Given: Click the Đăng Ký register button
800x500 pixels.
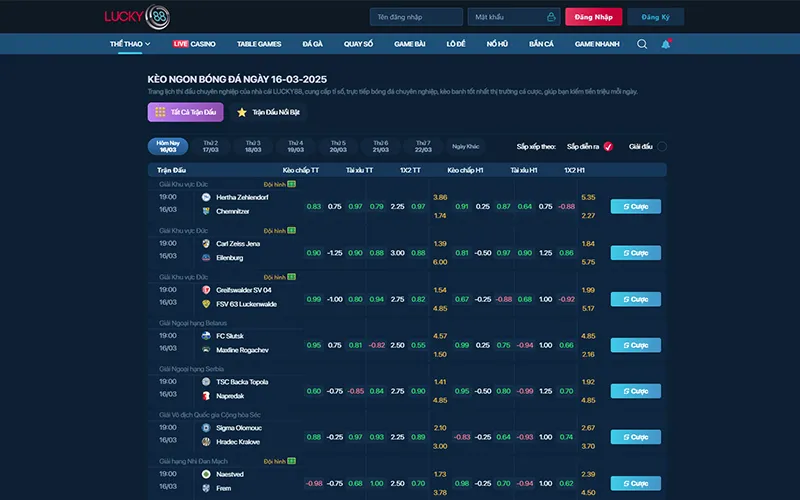Looking at the screenshot, I should tap(656, 17).
